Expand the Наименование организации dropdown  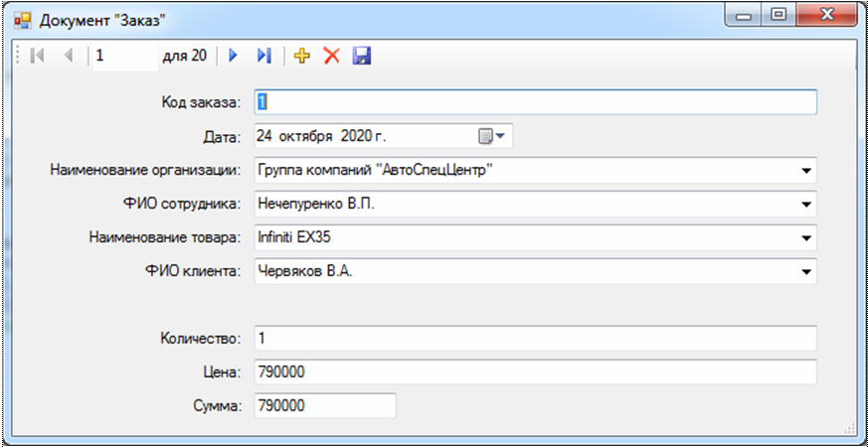pyautogui.click(x=803, y=170)
